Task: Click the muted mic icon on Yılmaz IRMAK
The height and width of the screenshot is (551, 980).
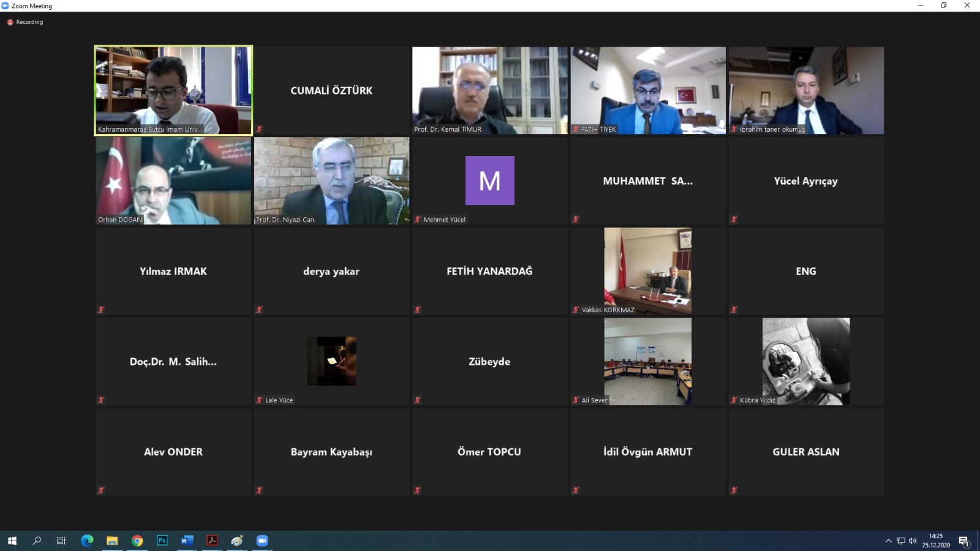Action: click(x=101, y=310)
